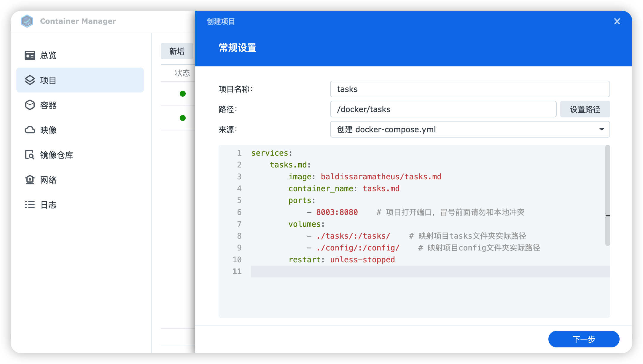Expand the source (来源) dropdown arrow
643x364 pixels.
601,129
